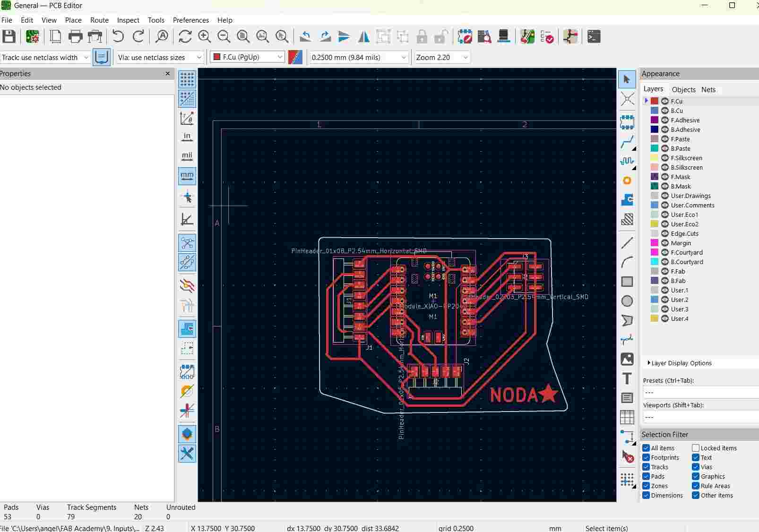759x532 pixels.
Task: Disable Tracks in the Selection Filter
Action: tap(646, 467)
